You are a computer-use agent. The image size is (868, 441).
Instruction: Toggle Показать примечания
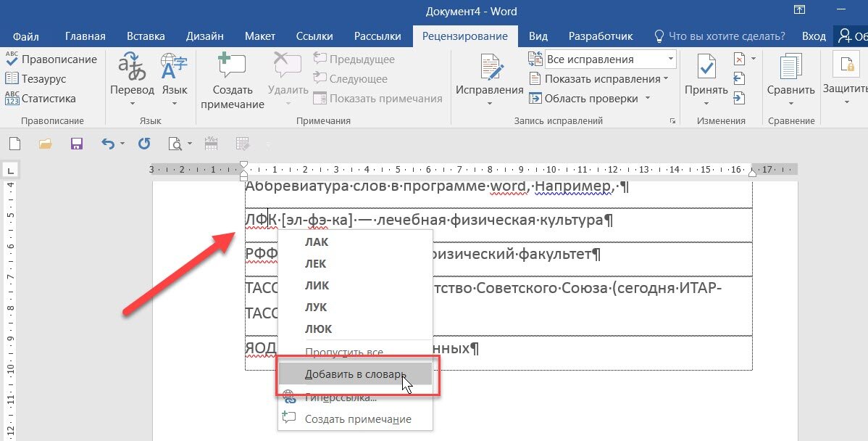[x=377, y=99]
